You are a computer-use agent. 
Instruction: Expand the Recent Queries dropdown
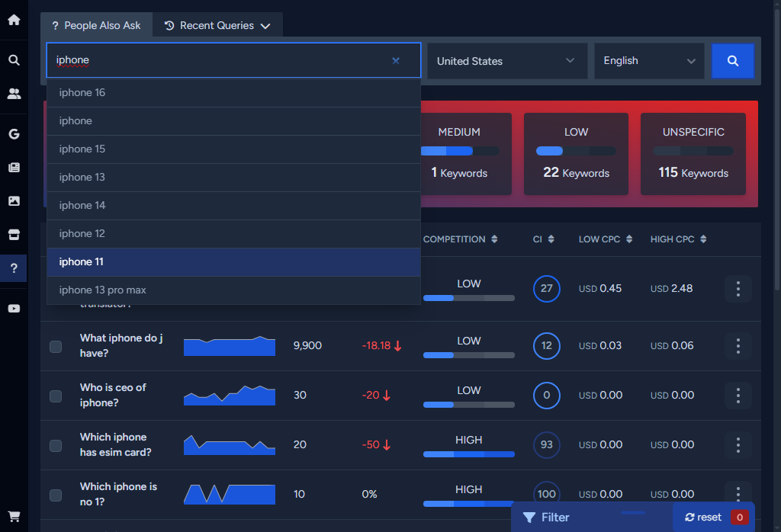pos(217,25)
